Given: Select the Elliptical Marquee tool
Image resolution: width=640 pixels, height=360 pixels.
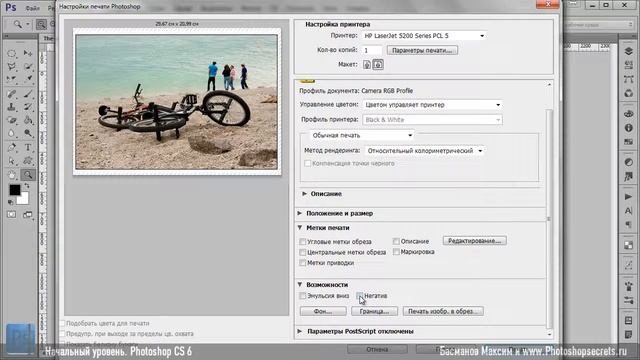Looking at the screenshot, I should [11, 53].
